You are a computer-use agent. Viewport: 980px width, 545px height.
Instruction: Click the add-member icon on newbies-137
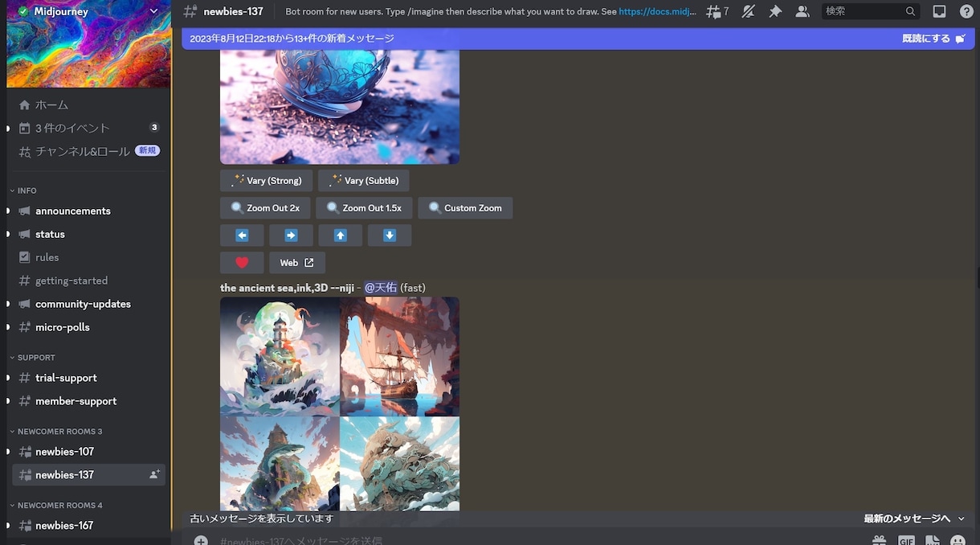154,475
